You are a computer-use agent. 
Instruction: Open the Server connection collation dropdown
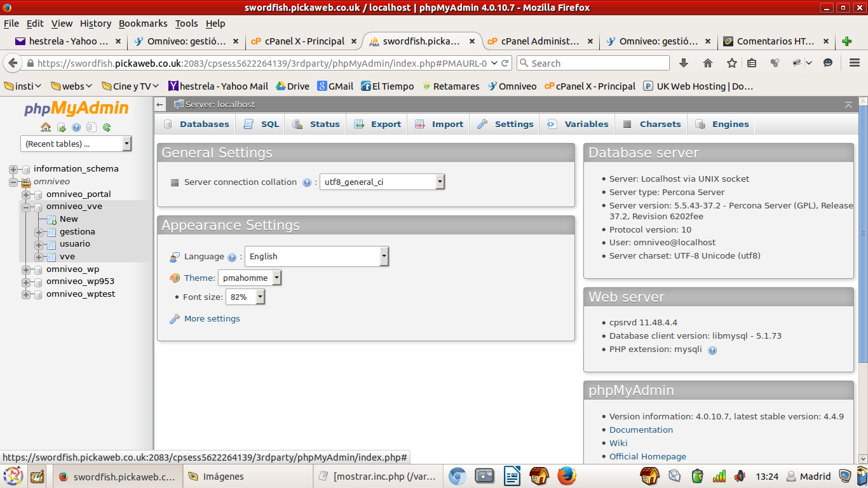(383, 182)
